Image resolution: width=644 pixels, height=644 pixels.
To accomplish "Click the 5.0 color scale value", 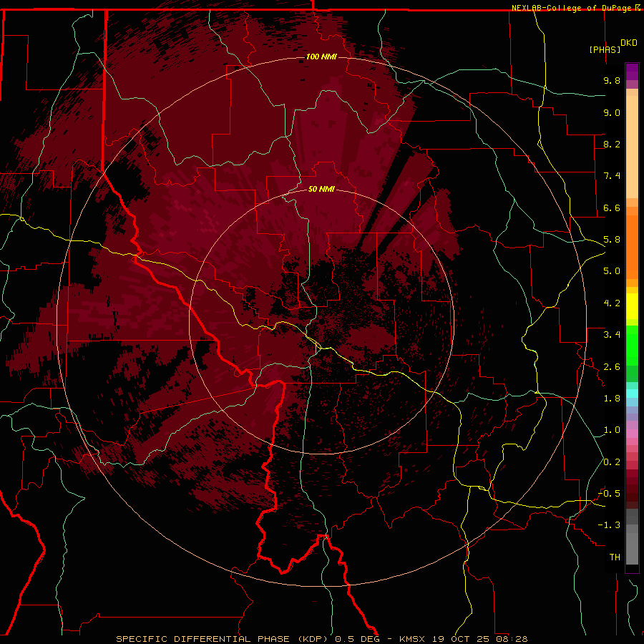I will point(612,271).
